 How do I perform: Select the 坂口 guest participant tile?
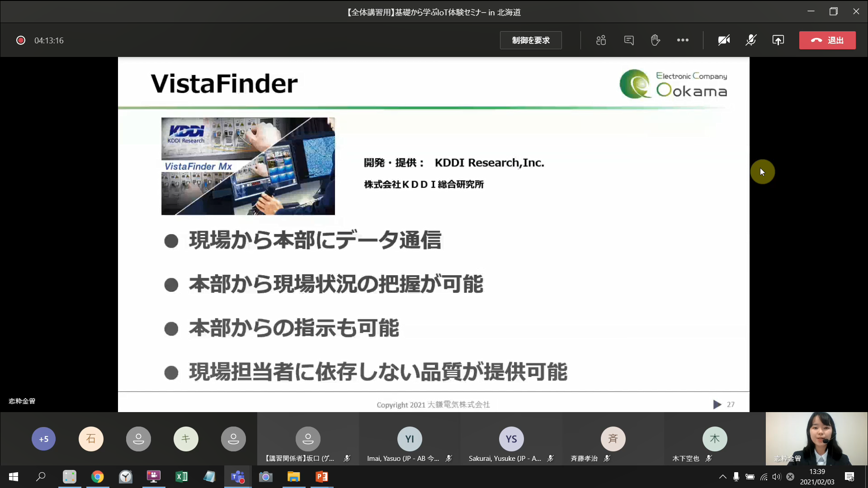[x=308, y=439]
